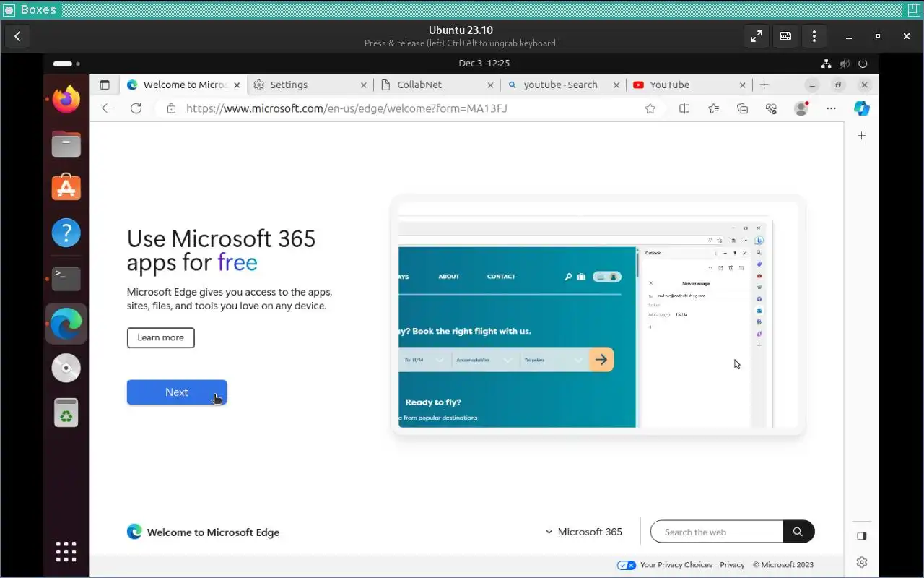Click the Microsoft 365 preview image

598,316
